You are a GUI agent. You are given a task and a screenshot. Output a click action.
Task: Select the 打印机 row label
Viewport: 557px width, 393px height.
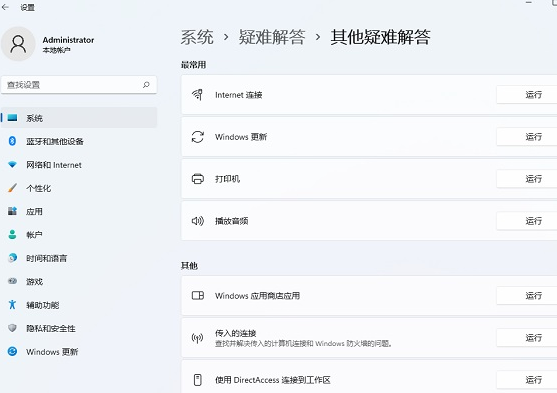227,179
